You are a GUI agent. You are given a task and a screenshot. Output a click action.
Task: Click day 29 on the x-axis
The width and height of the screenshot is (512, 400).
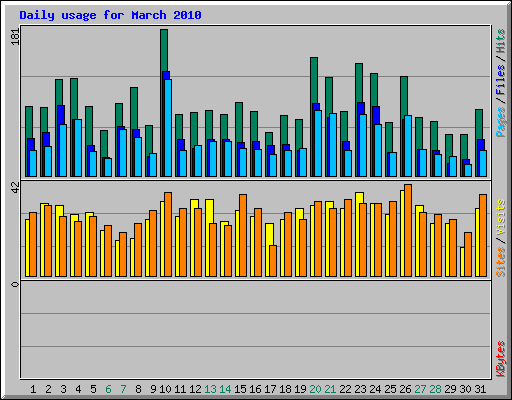(450, 389)
